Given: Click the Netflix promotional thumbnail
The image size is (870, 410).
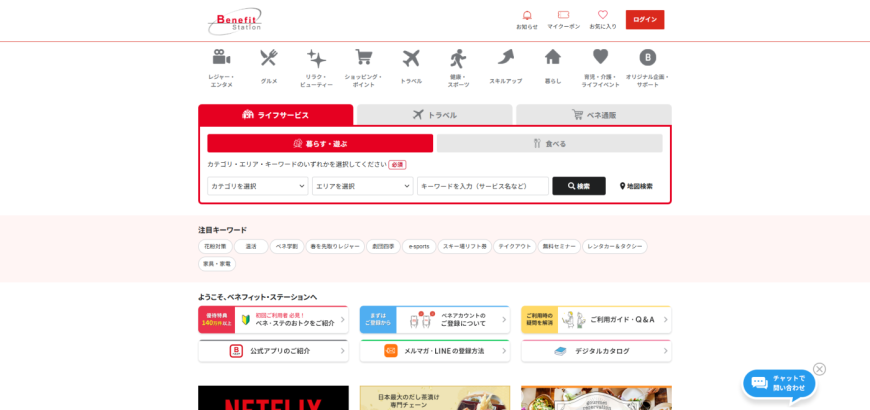Looking at the screenshot, I should click(x=273, y=398).
